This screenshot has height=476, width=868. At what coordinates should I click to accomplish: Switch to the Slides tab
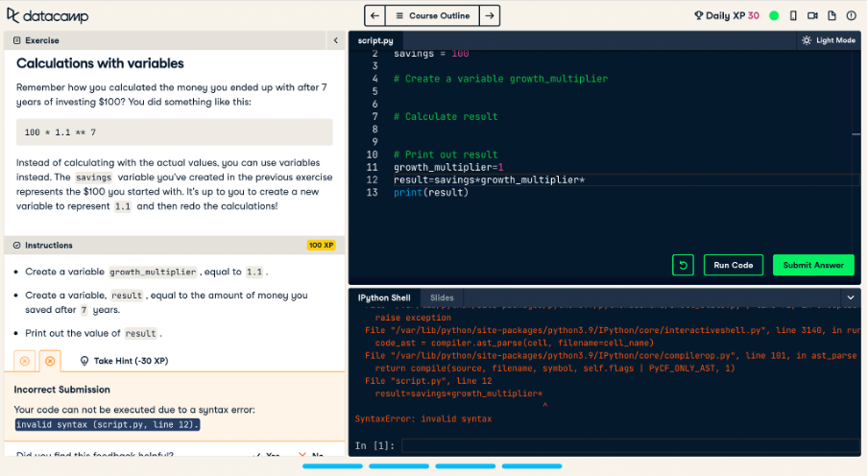tap(442, 297)
